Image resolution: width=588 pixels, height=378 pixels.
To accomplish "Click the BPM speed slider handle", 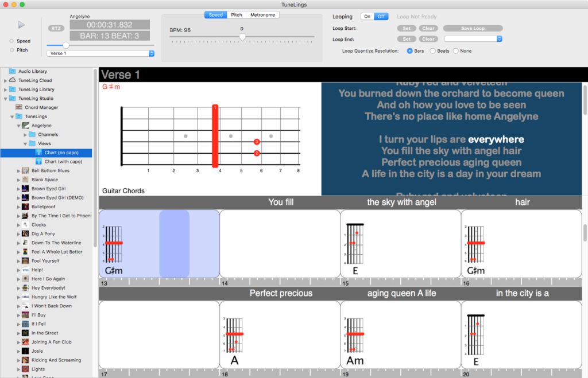I will (242, 37).
